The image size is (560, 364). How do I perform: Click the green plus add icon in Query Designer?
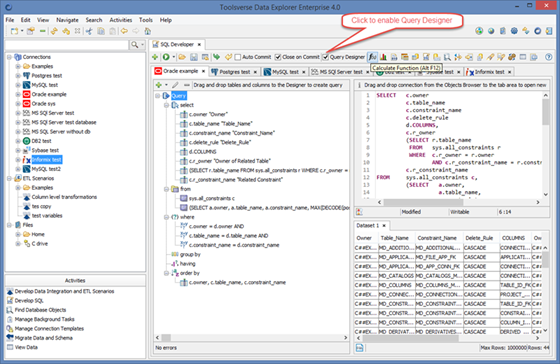pyautogui.click(x=159, y=85)
